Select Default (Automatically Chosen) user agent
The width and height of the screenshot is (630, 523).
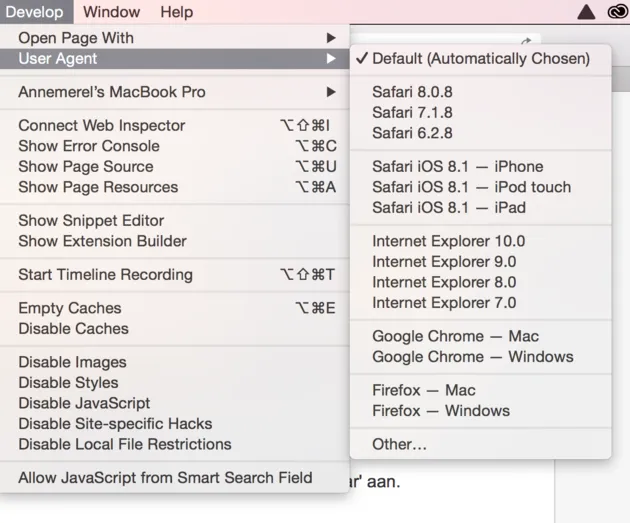pyautogui.click(x=481, y=59)
